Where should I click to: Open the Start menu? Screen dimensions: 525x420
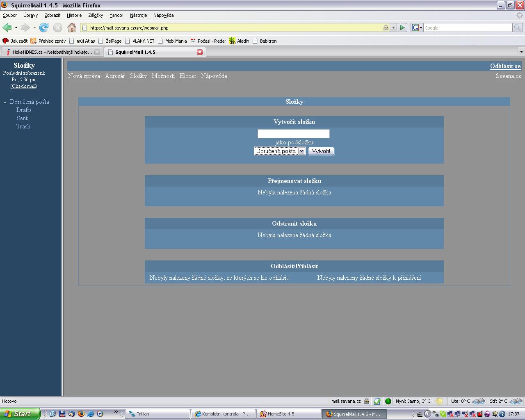(20, 414)
